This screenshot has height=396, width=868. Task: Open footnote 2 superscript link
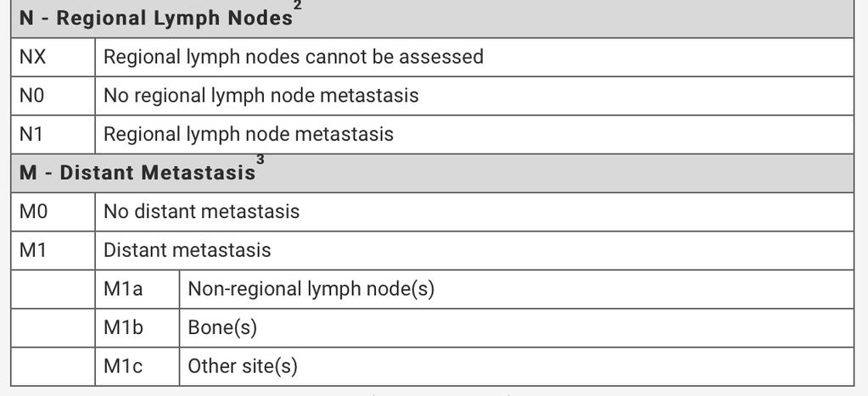pyautogui.click(x=298, y=5)
